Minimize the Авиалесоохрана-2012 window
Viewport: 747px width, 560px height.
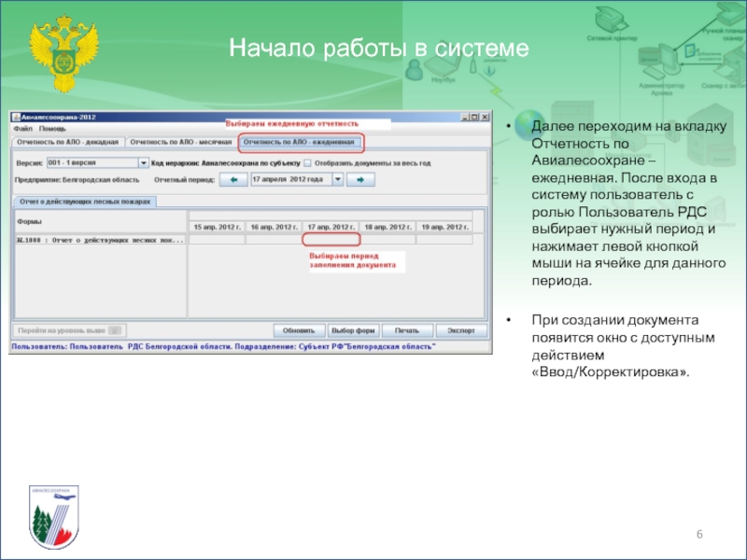click(x=463, y=118)
